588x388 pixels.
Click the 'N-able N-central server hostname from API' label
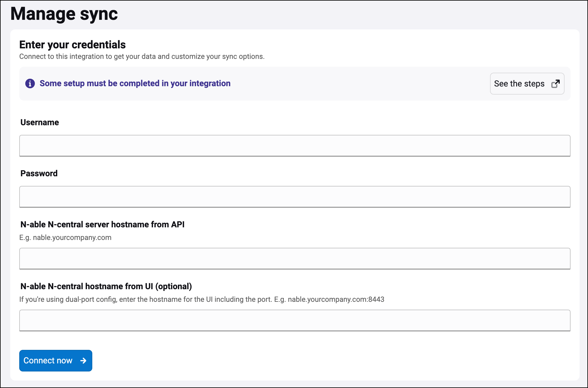[x=102, y=225]
